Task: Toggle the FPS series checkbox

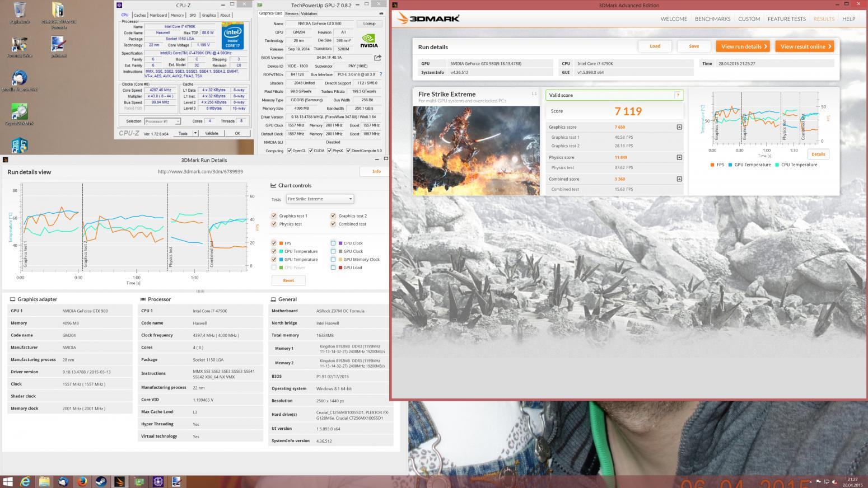Action: click(x=274, y=243)
